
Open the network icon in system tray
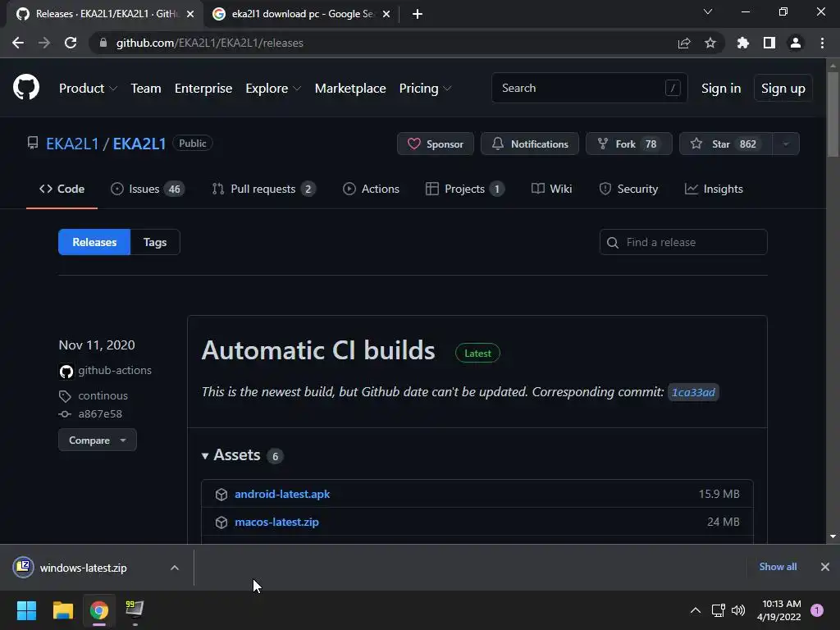(718, 610)
